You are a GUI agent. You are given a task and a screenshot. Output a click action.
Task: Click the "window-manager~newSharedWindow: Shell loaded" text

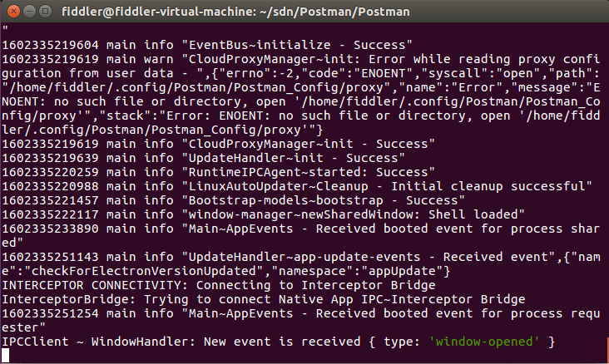point(353,214)
